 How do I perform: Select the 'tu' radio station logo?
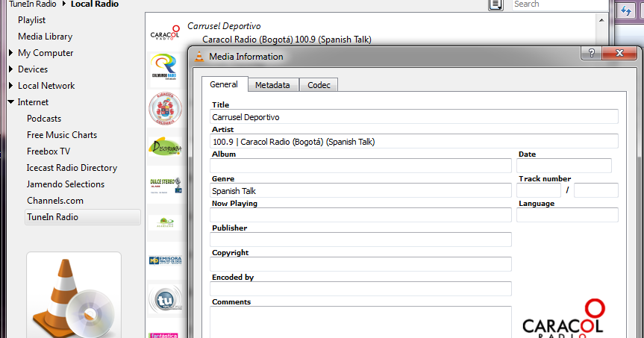click(165, 299)
